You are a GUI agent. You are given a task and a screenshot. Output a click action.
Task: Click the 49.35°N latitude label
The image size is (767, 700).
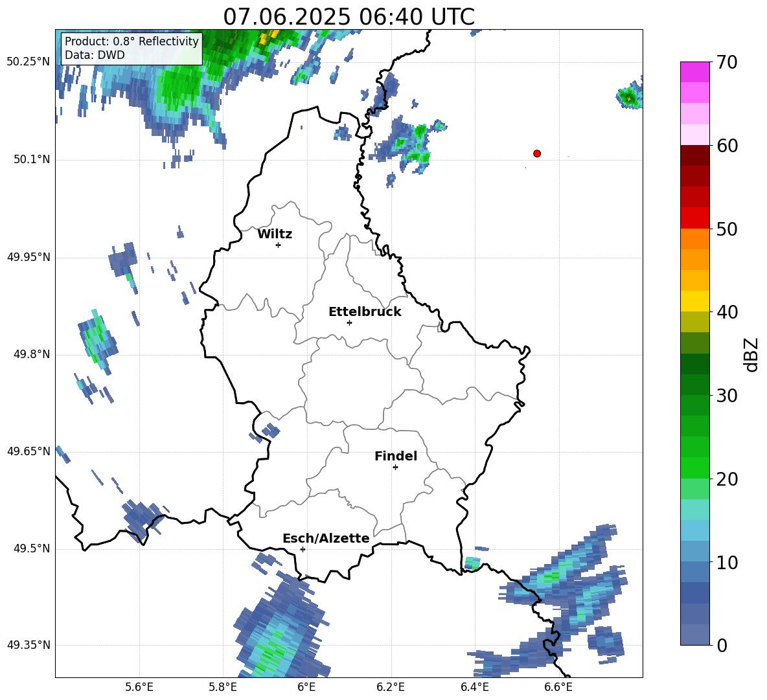pyautogui.click(x=29, y=645)
